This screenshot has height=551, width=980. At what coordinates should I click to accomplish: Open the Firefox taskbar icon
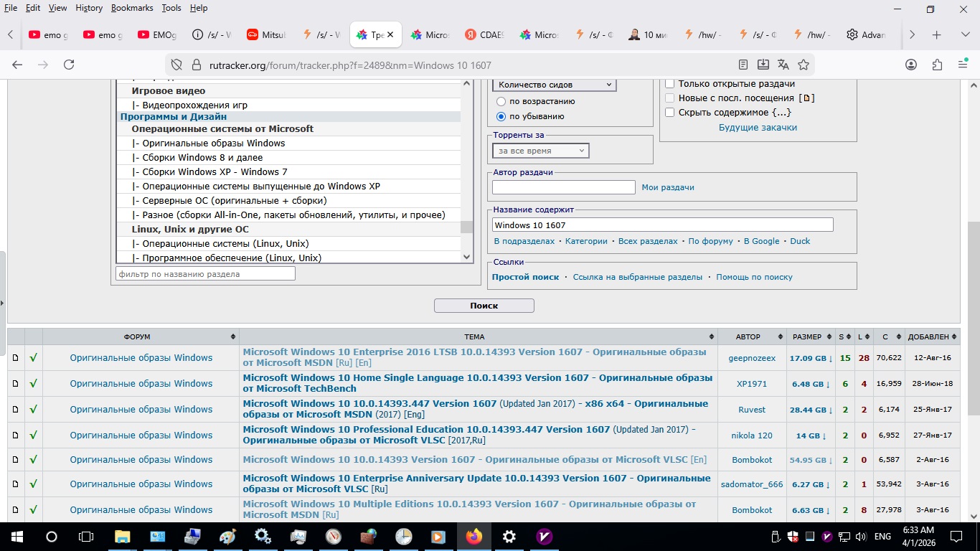coord(473,537)
